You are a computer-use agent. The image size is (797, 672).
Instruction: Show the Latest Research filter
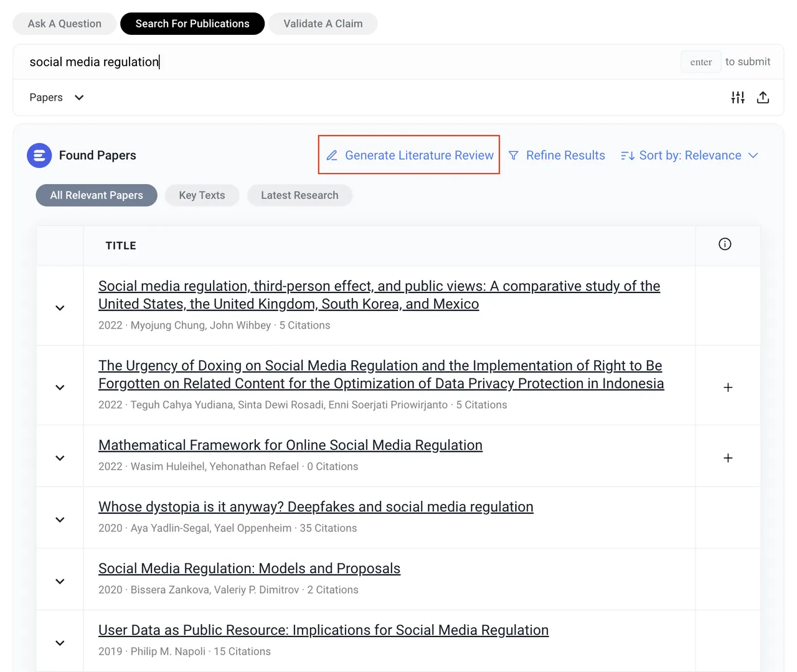(x=299, y=195)
